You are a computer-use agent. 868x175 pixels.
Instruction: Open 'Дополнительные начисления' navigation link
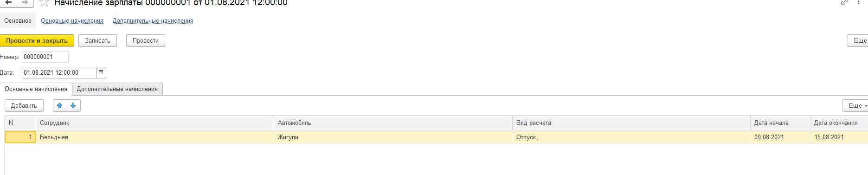153,21
